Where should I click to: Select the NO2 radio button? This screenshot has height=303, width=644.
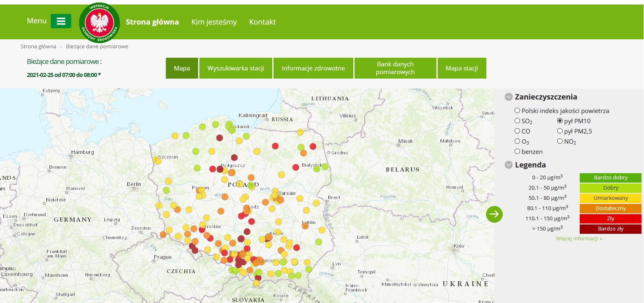click(x=560, y=141)
